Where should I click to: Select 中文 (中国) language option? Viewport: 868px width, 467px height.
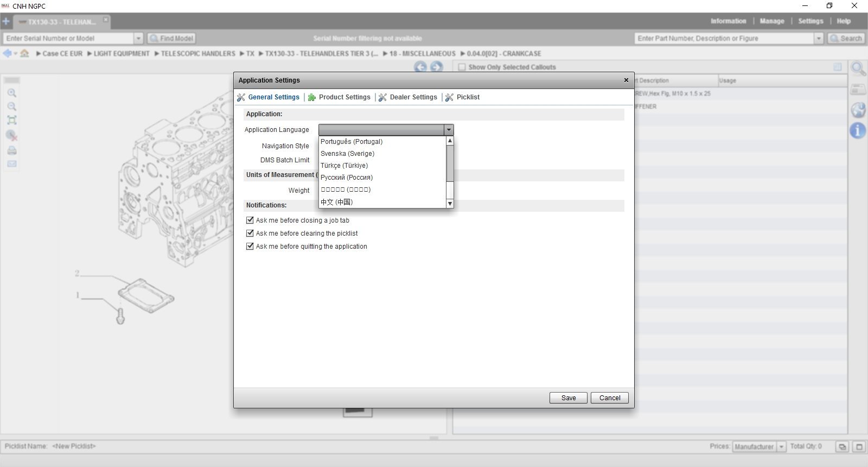coord(382,202)
